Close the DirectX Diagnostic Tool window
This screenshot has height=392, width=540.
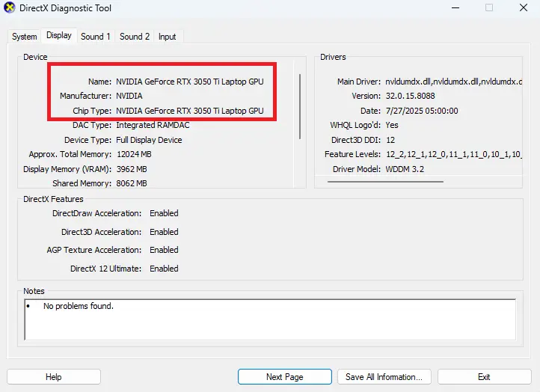(524, 7)
